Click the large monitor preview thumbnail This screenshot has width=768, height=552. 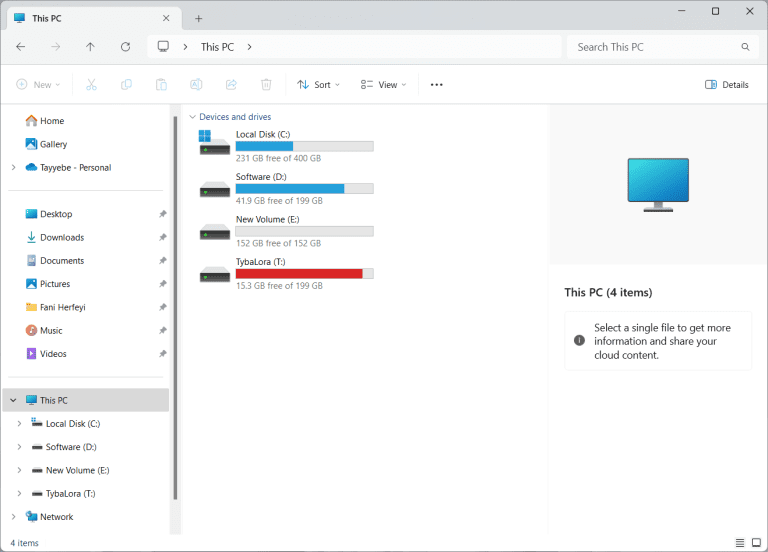coord(658,185)
